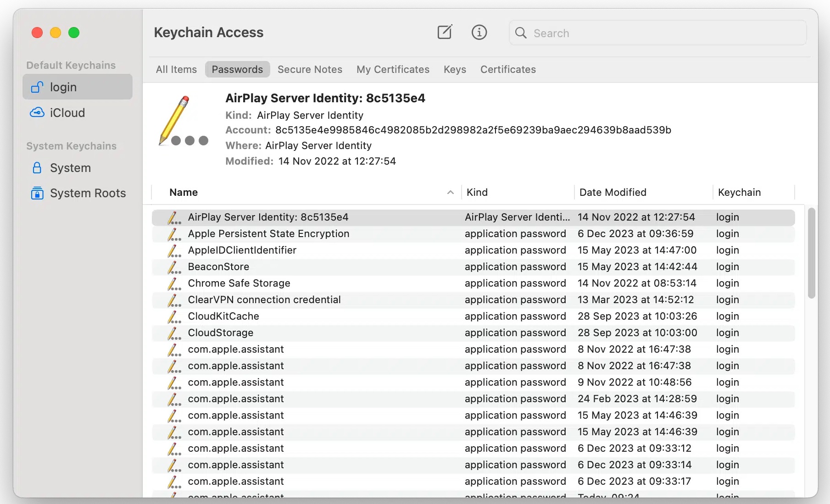Toggle Name column sort order arrow
The width and height of the screenshot is (830, 504).
point(450,193)
